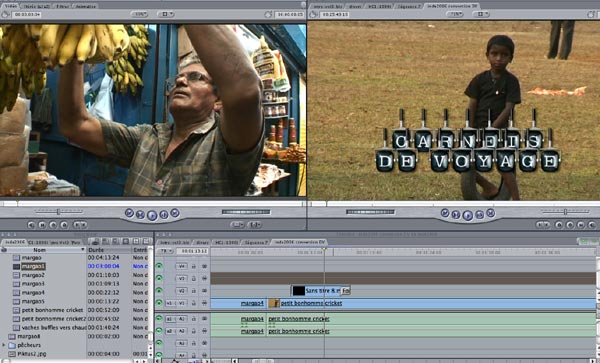This screenshot has height=363, width=600.
Task: Click the V2 destination track button
Action: [x=181, y=291]
